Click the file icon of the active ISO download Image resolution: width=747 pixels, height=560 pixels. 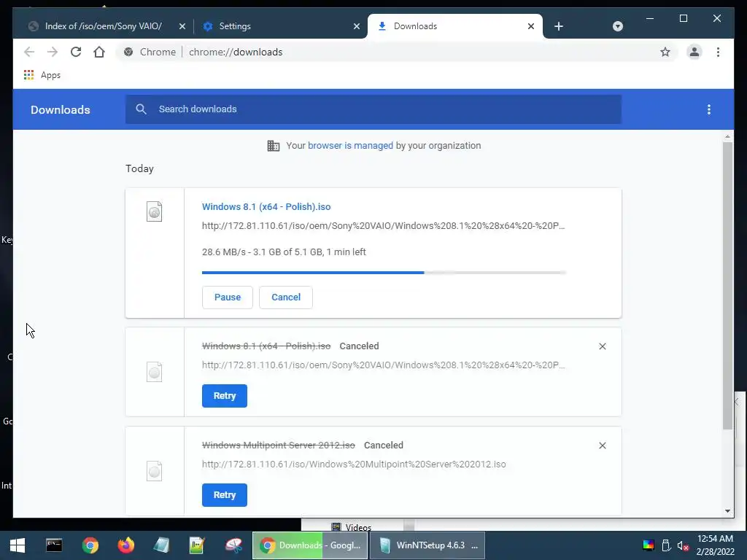[155, 211]
